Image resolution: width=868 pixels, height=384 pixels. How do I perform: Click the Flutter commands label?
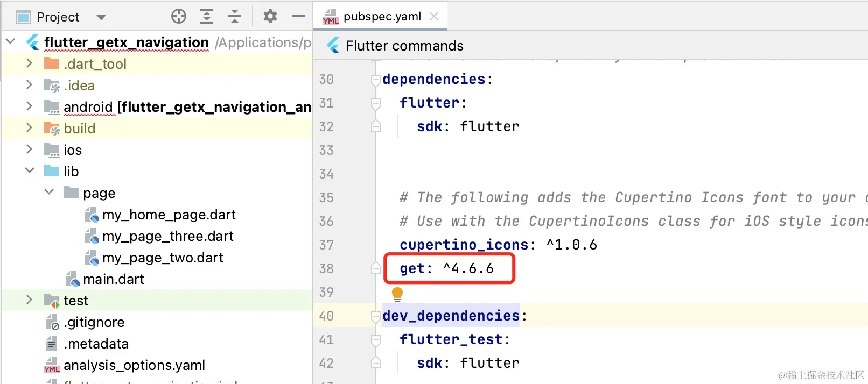pyautogui.click(x=404, y=46)
